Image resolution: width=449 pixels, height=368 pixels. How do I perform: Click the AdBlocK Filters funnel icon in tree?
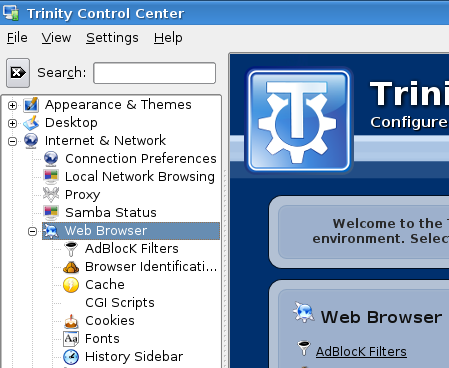pos(71,249)
